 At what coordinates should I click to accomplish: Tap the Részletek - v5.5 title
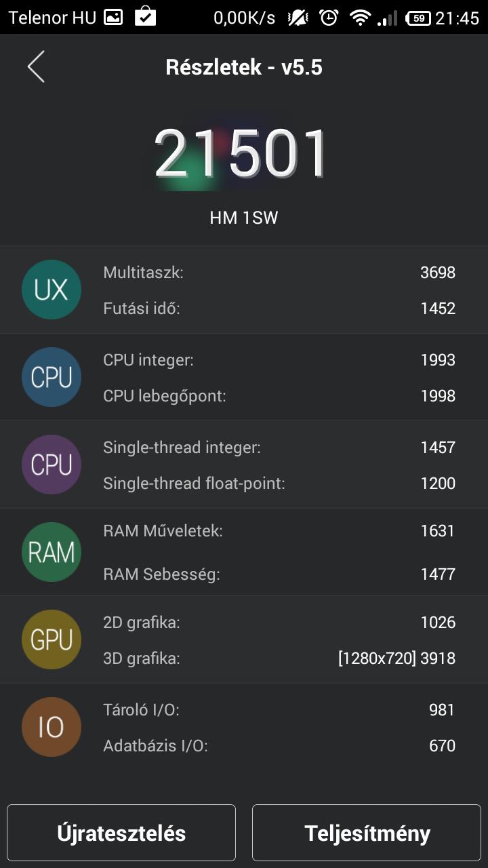(244, 67)
